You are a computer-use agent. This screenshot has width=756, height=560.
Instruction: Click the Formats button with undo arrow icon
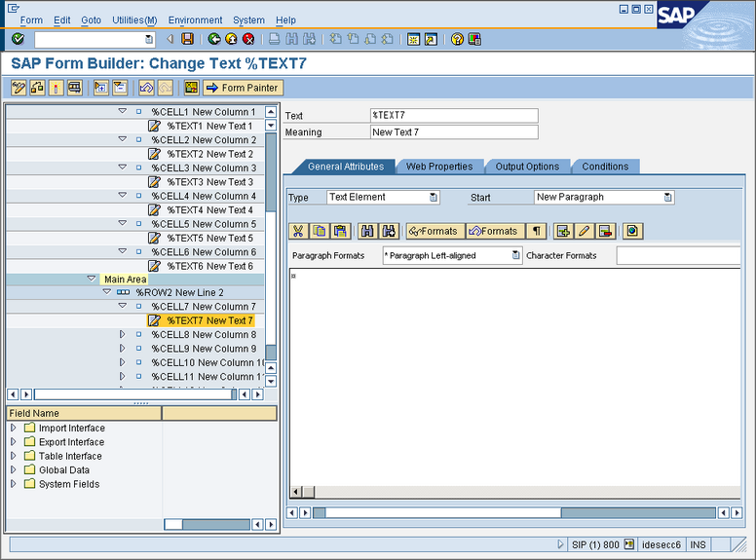(x=495, y=232)
